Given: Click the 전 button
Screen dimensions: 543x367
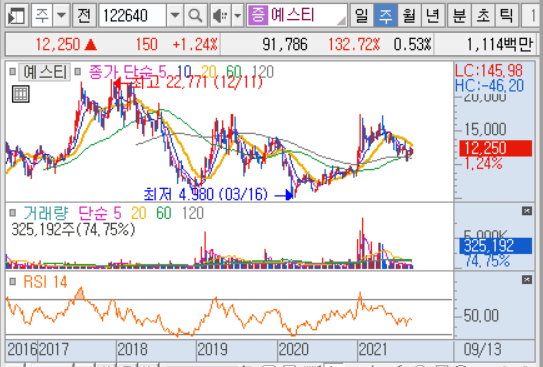Looking at the screenshot, I should pyautogui.click(x=84, y=16).
